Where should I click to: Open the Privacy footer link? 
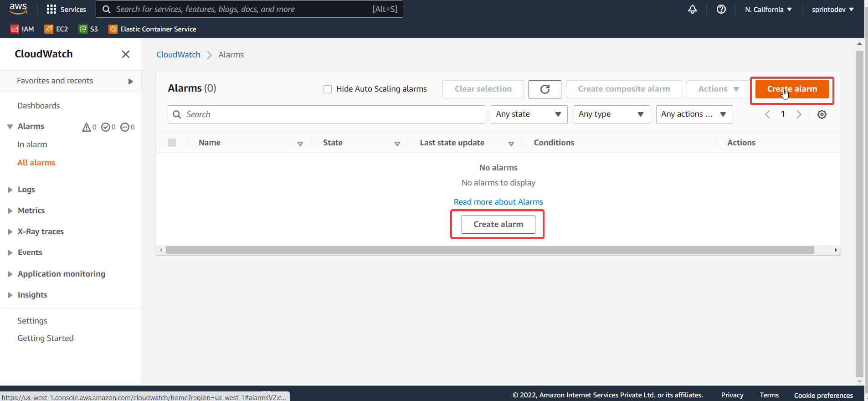point(732,395)
